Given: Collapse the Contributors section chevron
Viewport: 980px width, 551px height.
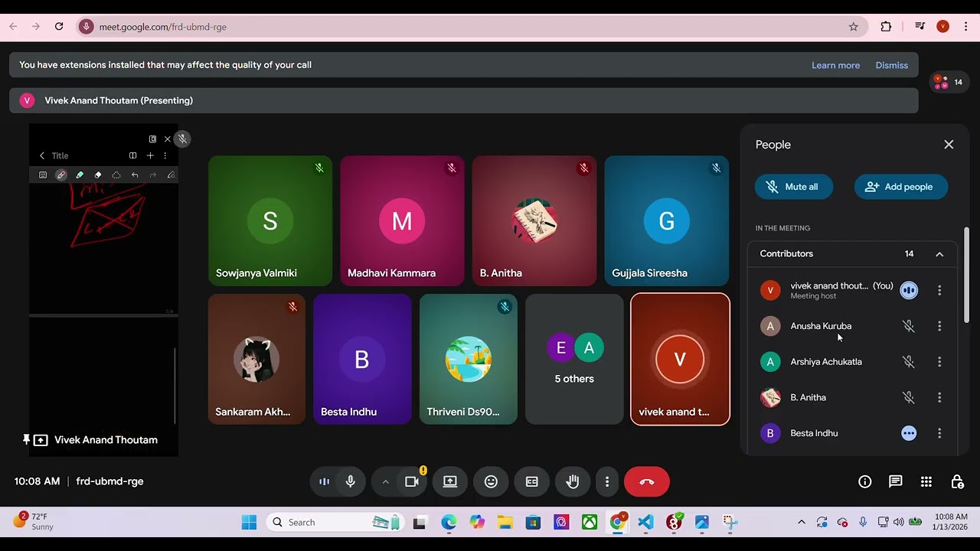Looking at the screenshot, I should 939,254.
